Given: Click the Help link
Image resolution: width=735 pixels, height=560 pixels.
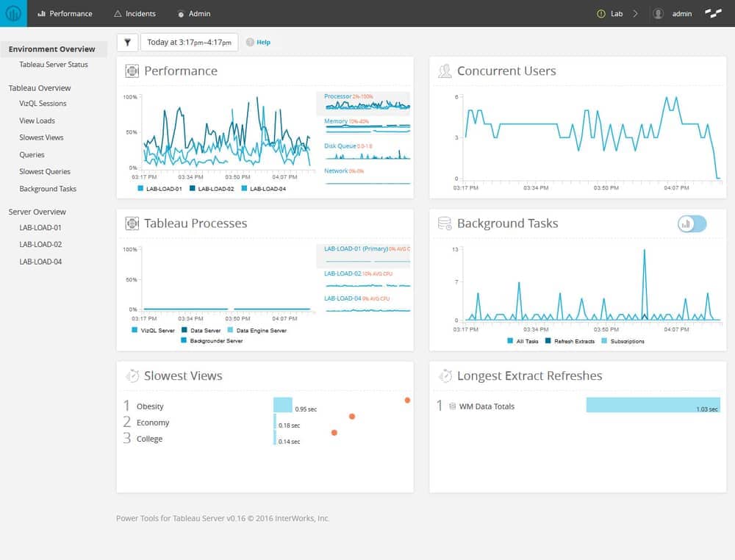Looking at the screenshot, I should click(x=263, y=42).
